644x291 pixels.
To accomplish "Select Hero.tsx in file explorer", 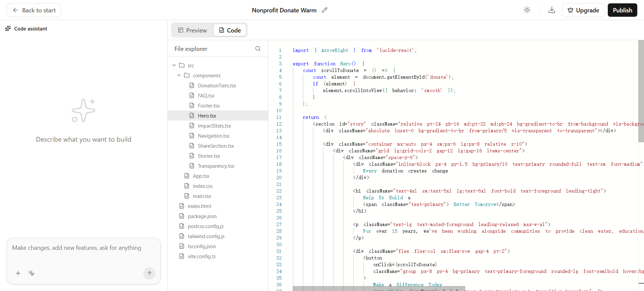I will point(218,116).
